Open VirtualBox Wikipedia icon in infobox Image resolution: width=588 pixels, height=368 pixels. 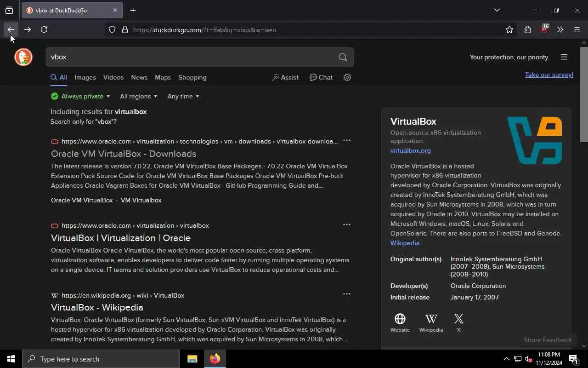click(x=431, y=322)
